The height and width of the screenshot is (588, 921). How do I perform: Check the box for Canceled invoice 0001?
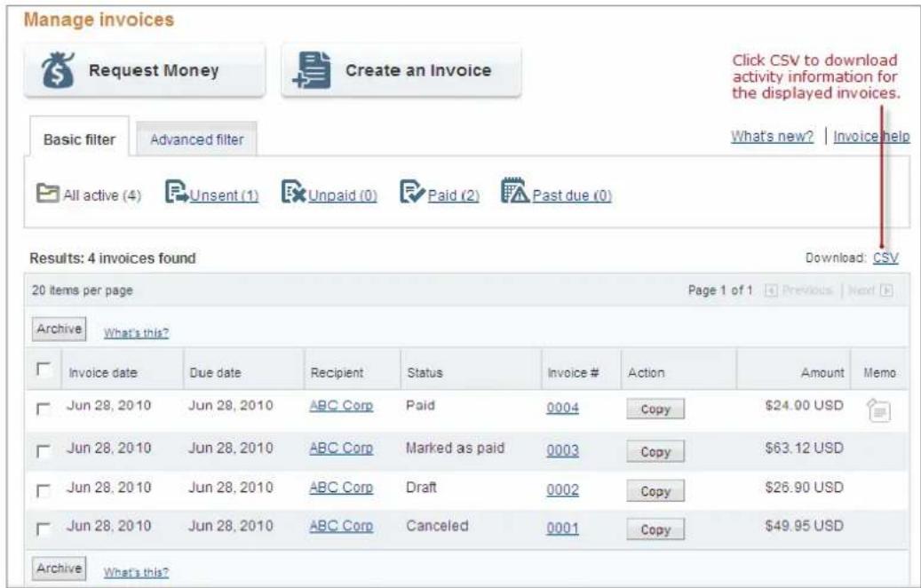[43, 529]
